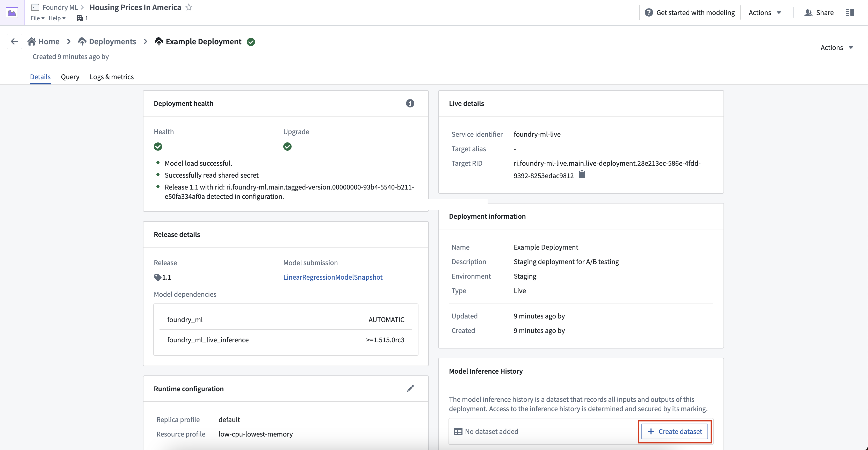
Task: Click the No dataset added text
Action: (491, 431)
